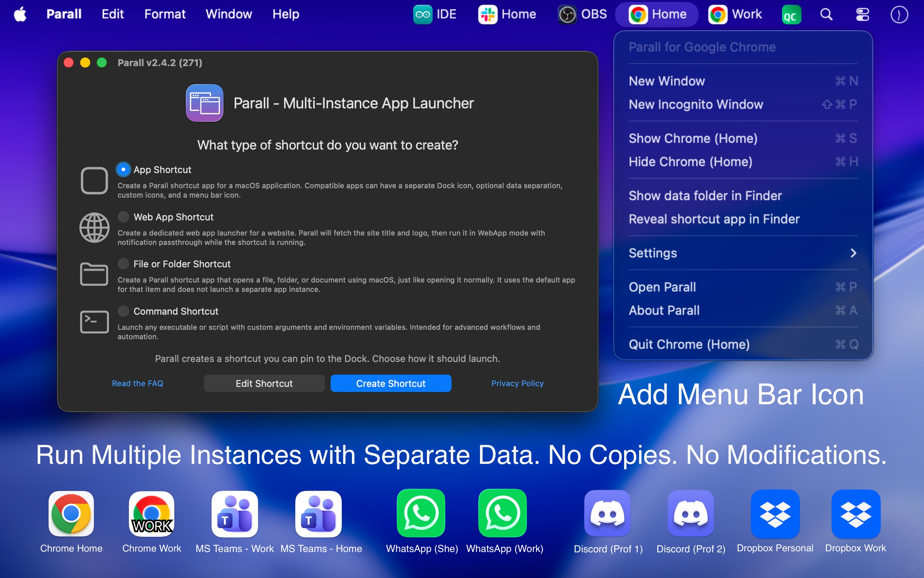Open the Format menu
Screen dimensions: 924x578
[165, 14]
